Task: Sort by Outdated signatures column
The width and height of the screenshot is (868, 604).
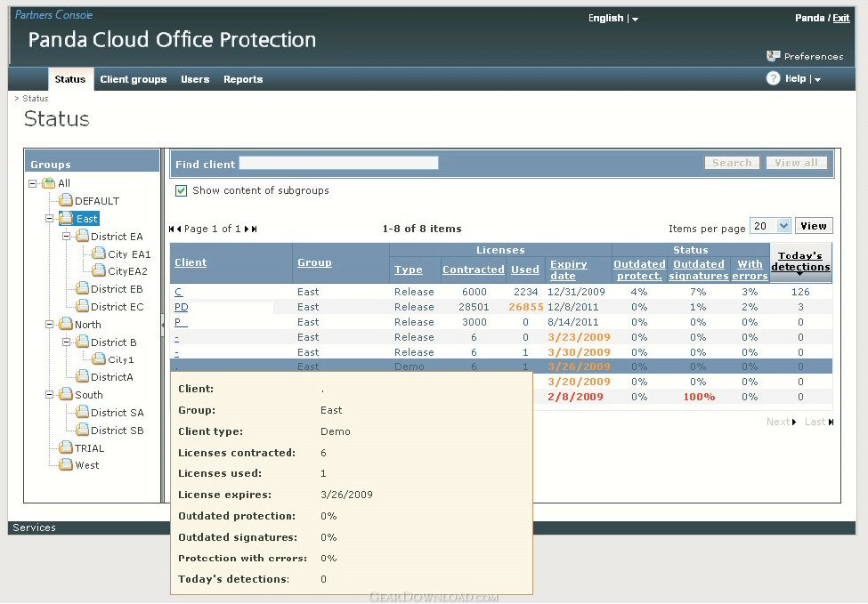Action: [x=699, y=270]
